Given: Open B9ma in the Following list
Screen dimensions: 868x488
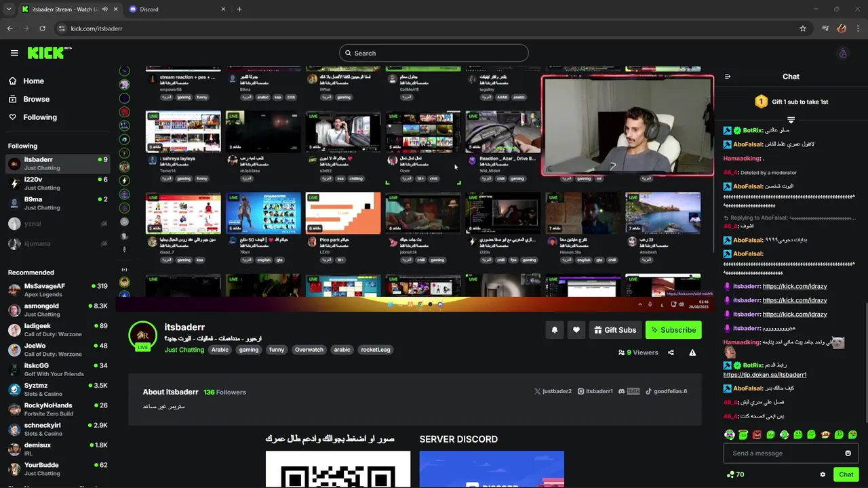Looking at the screenshot, I should coord(58,203).
